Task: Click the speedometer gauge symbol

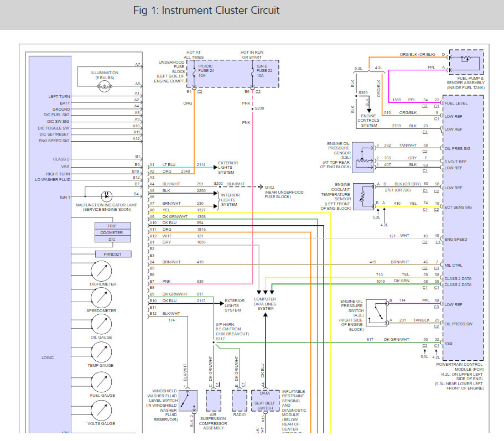Action: 101,298
